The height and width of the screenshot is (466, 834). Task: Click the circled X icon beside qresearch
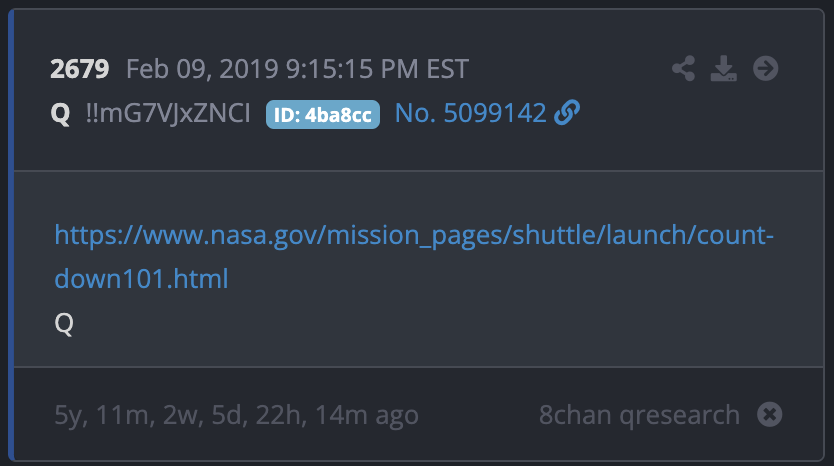(769, 414)
